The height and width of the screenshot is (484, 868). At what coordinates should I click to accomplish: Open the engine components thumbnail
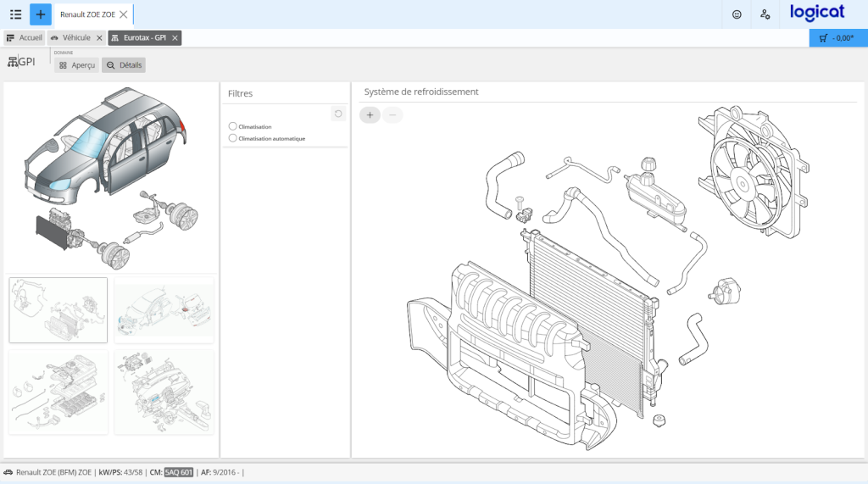pos(58,392)
